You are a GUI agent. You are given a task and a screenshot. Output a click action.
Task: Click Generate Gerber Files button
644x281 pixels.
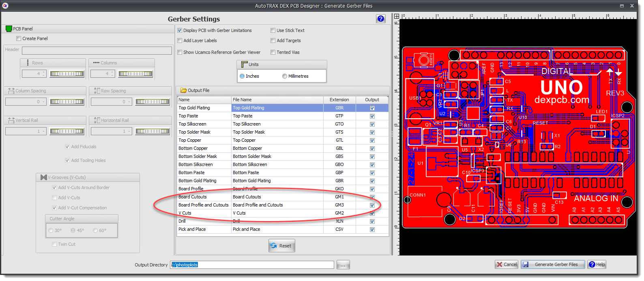(x=552, y=264)
